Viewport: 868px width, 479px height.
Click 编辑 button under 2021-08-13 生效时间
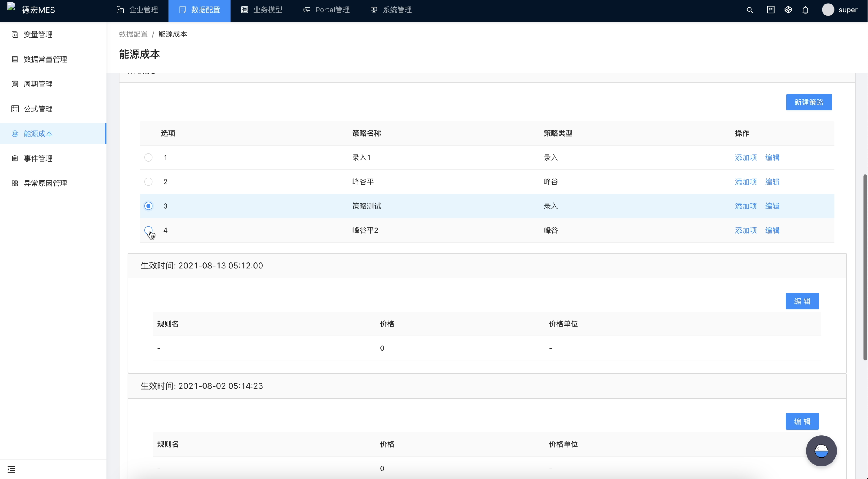[802, 301]
